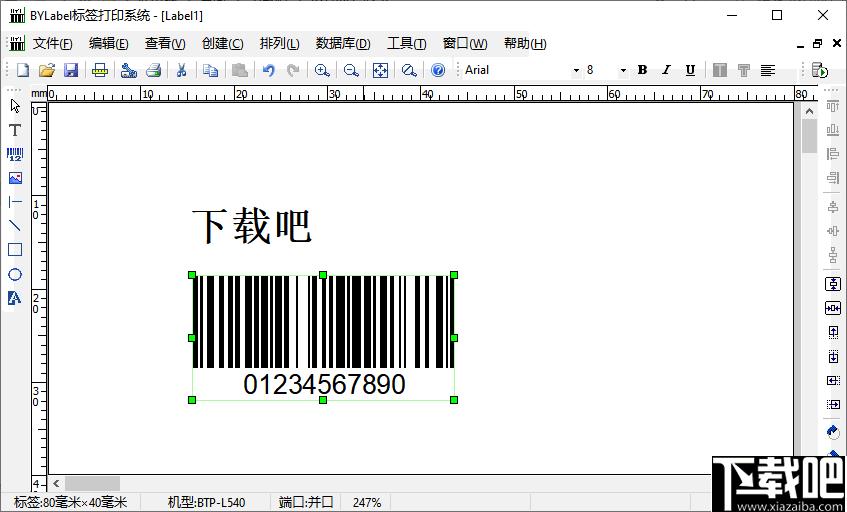The height and width of the screenshot is (512, 847).
Task: Undo the last action
Action: [x=268, y=70]
